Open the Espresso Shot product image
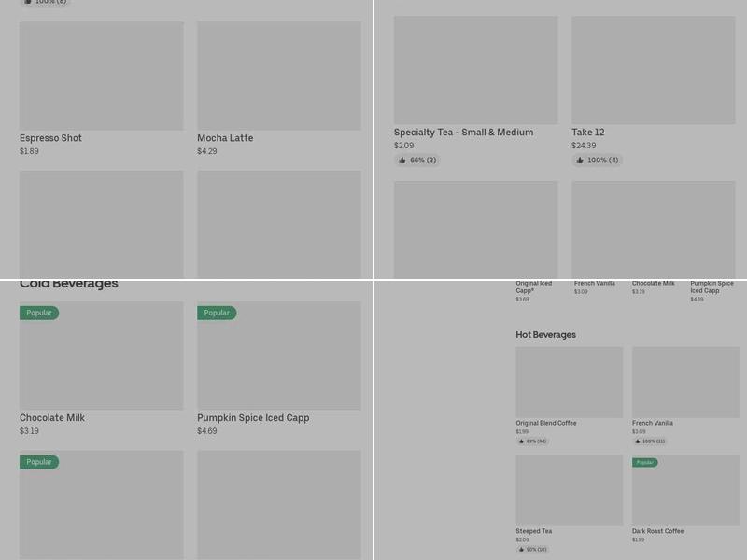Image resolution: width=747 pixels, height=560 pixels. click(x=101, y=76)
